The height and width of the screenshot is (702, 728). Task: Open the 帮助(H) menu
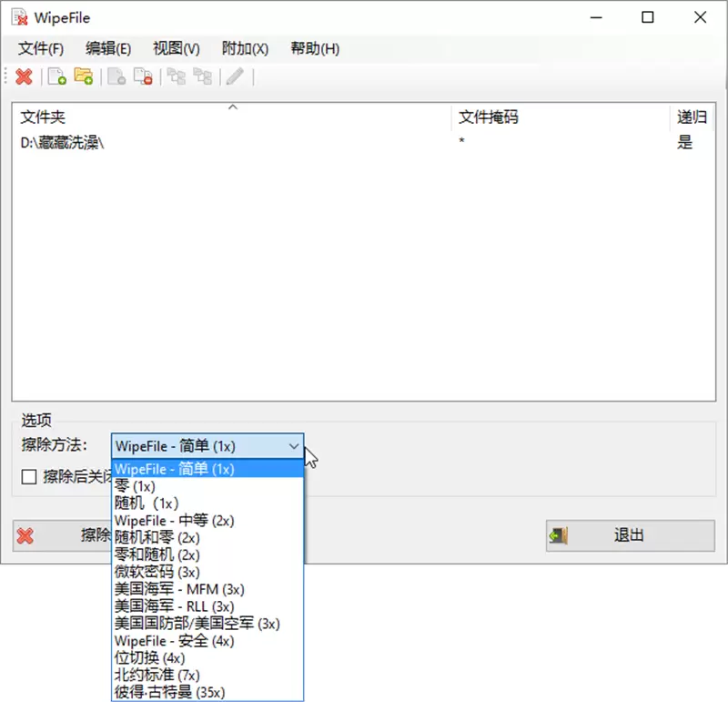(x=315, y=48)
